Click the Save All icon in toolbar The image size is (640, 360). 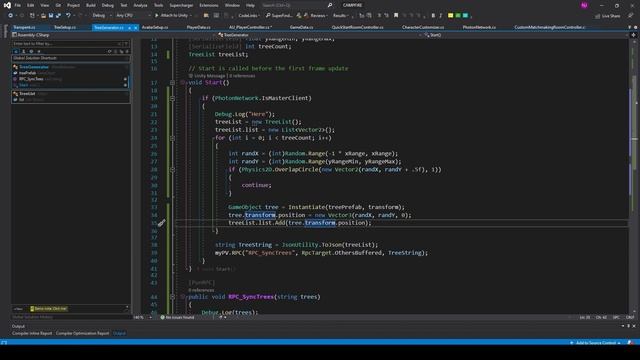tap(58, 16)
